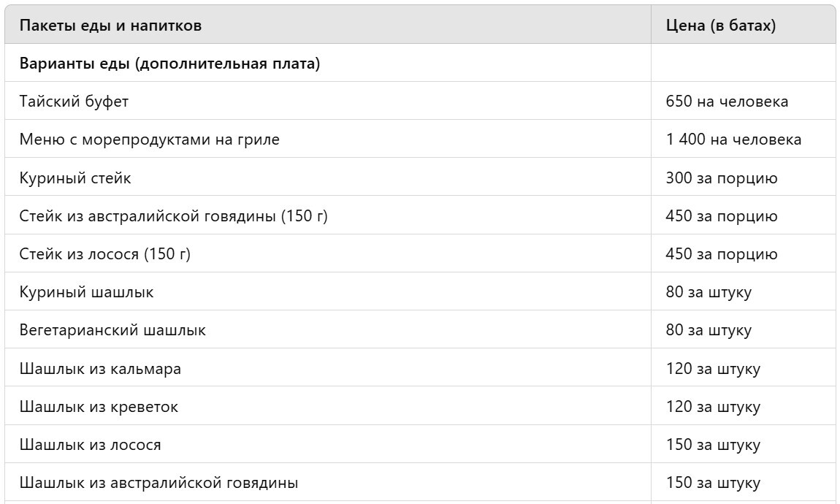
Task: Click the "Куриный стейк" item
Action: (x=75, y=178)
